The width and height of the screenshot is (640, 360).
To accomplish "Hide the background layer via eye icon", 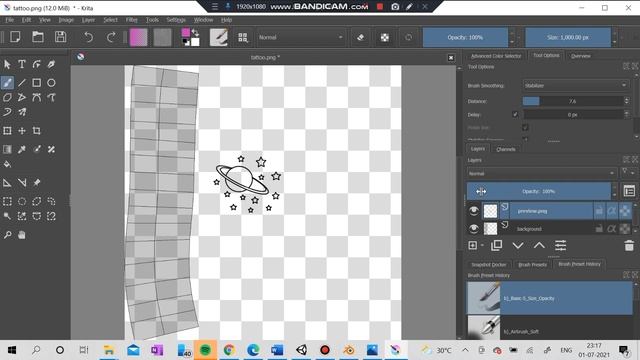I will [473, 229].
